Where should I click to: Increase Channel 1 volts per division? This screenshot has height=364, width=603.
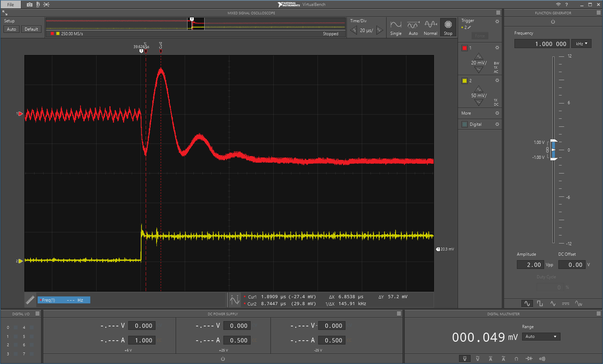click(479, 56)
